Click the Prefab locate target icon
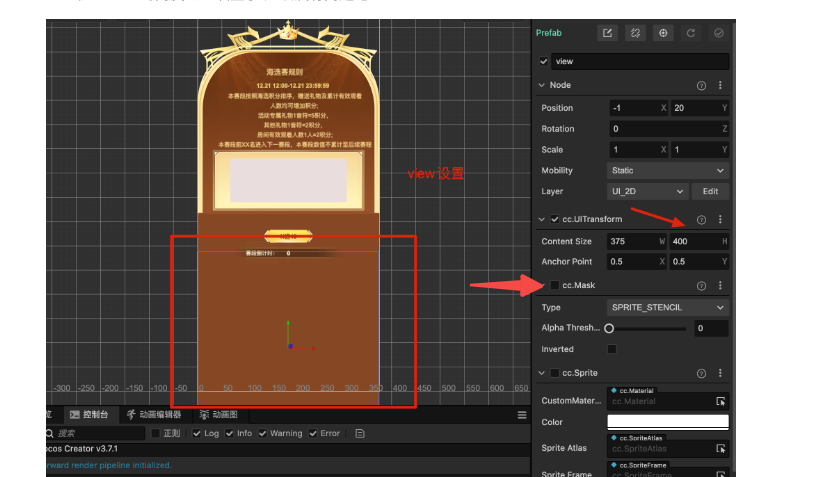The height and width of the screenshot is (477, 819). tap(663, 33)
